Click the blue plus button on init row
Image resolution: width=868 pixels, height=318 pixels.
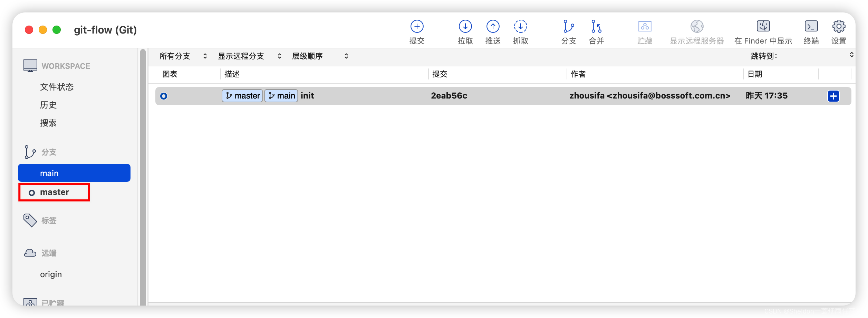[833, 96]
